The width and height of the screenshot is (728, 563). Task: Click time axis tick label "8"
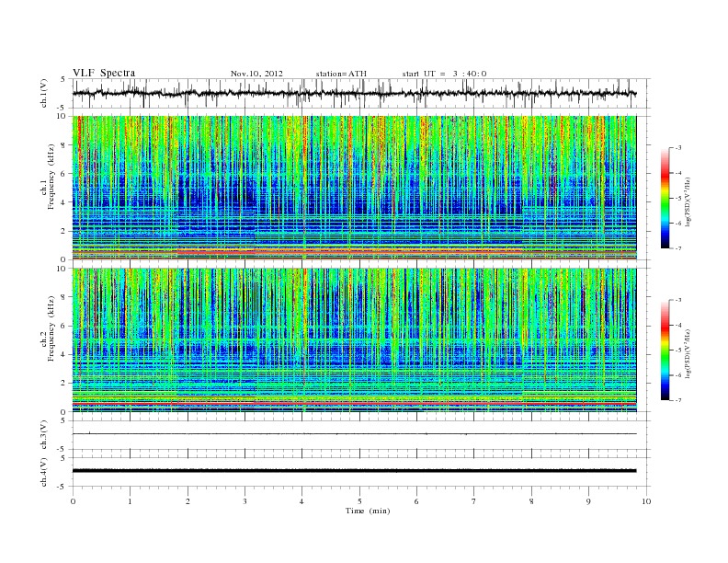[531, 501]
